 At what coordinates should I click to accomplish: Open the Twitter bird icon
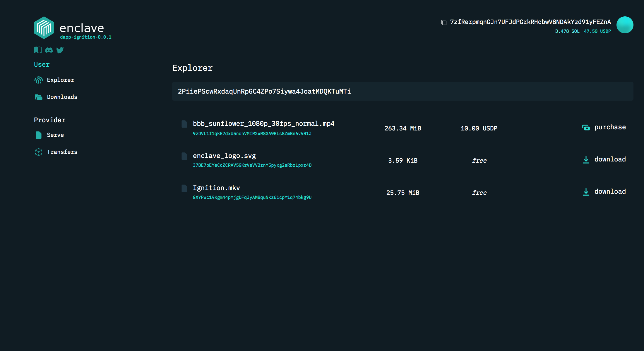(60, 50)
